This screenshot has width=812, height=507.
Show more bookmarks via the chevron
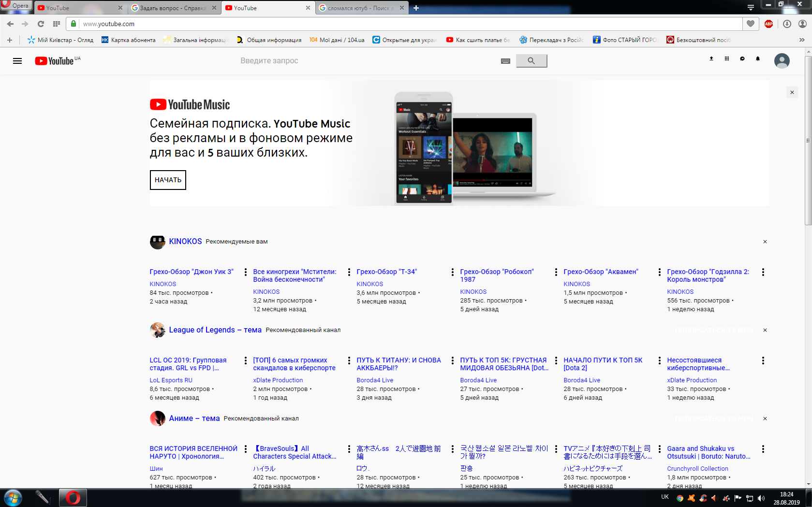(x=802, y=40)
